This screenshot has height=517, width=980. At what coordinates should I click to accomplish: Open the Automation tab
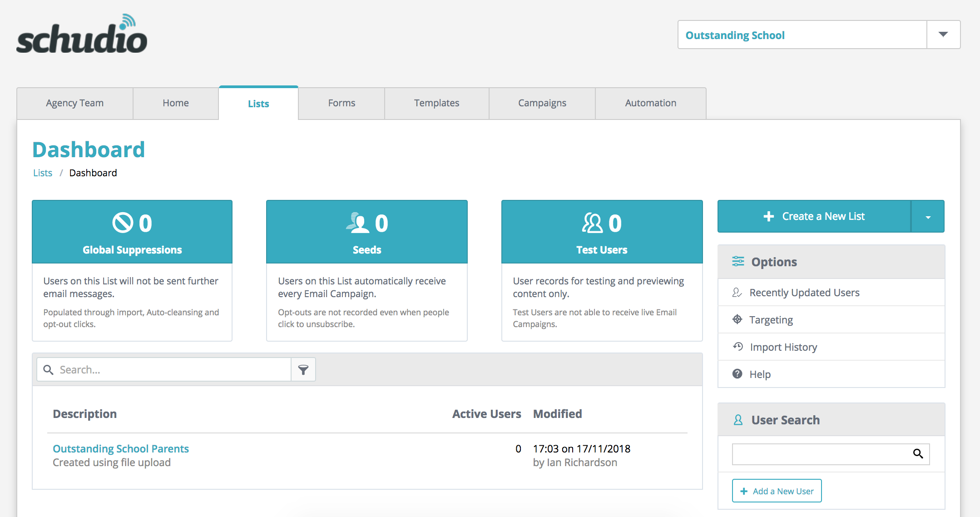tap(651, 103)
